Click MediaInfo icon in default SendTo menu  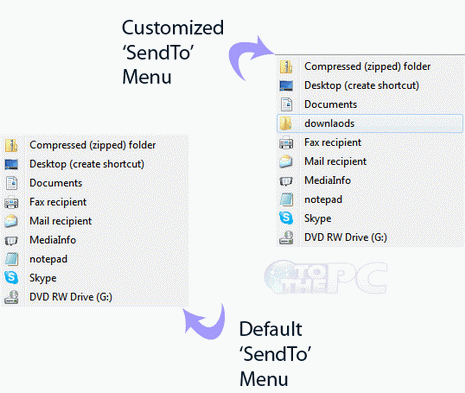coord(11,241)
